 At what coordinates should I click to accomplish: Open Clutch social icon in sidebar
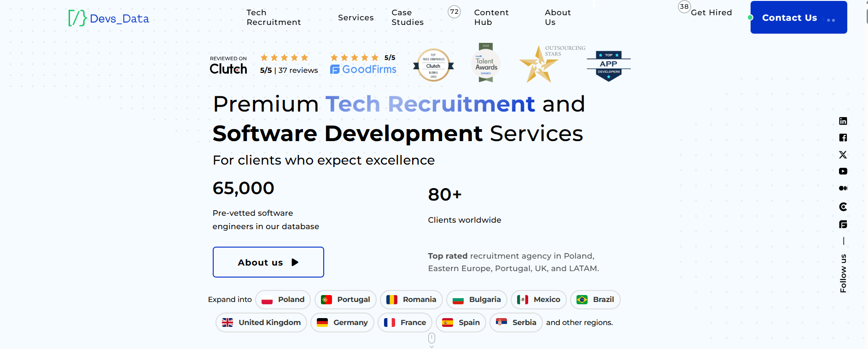coord(843,207)
